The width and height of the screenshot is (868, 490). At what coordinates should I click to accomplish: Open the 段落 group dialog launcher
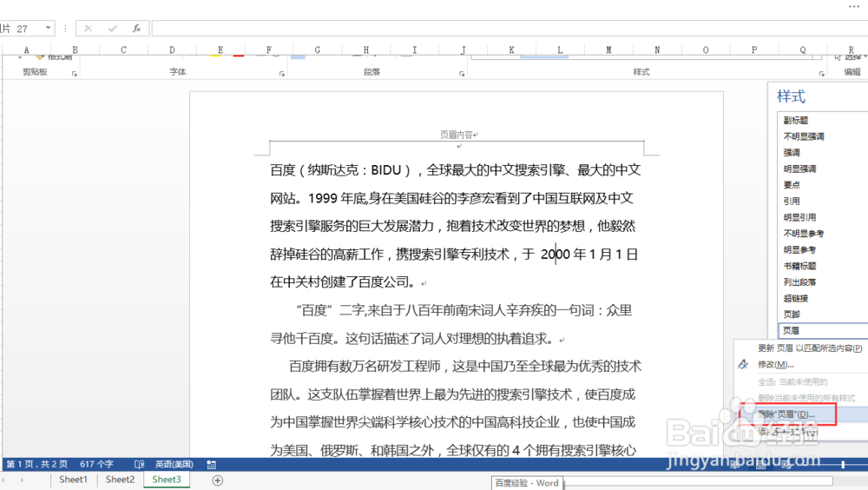(462, 74)
